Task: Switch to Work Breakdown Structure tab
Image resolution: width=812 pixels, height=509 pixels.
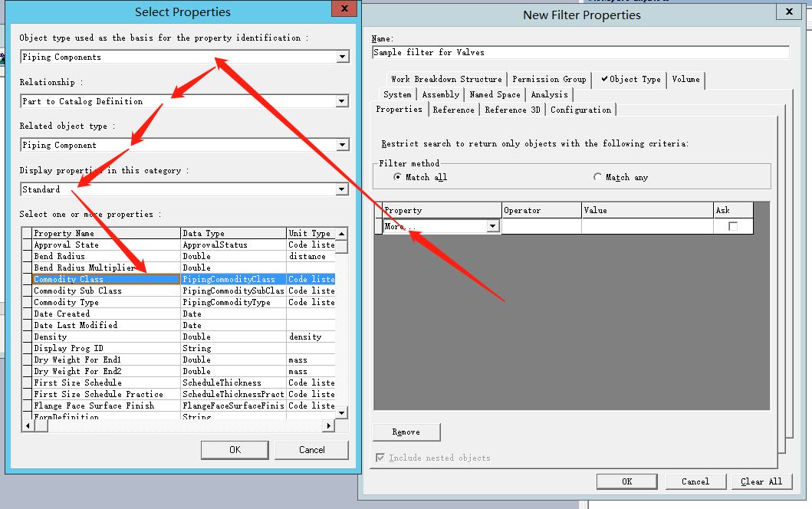Action: 446,79
